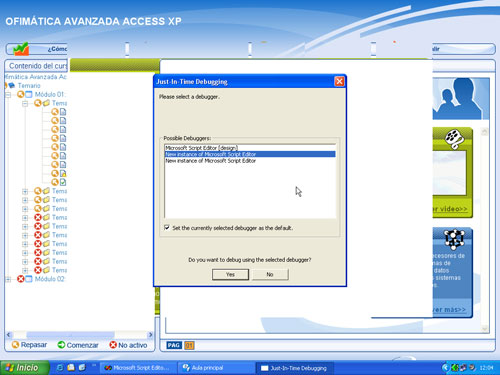Screen dimensions: 500x375
Task: Click the orange page 01 indicator
Action: pos(189,345)
